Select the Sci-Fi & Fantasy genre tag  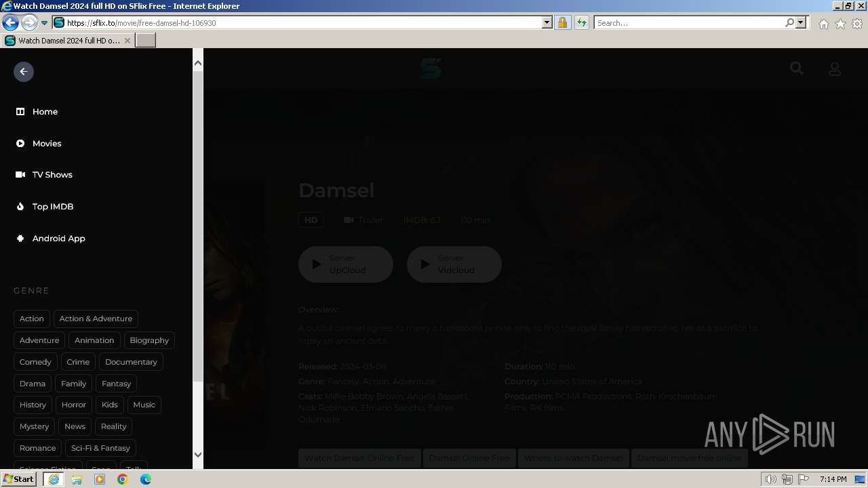[x=100, y=448]
